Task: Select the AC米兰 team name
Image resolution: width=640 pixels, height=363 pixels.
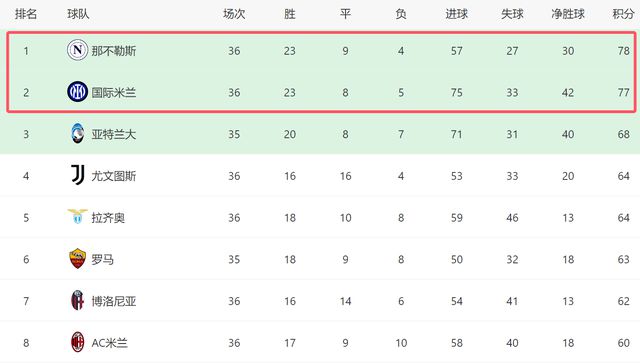Action: 109,343
